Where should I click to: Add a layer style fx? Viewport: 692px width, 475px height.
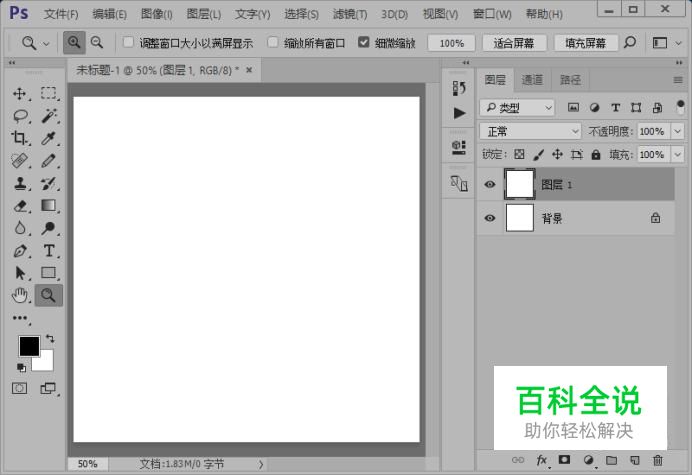coord(542,460)
